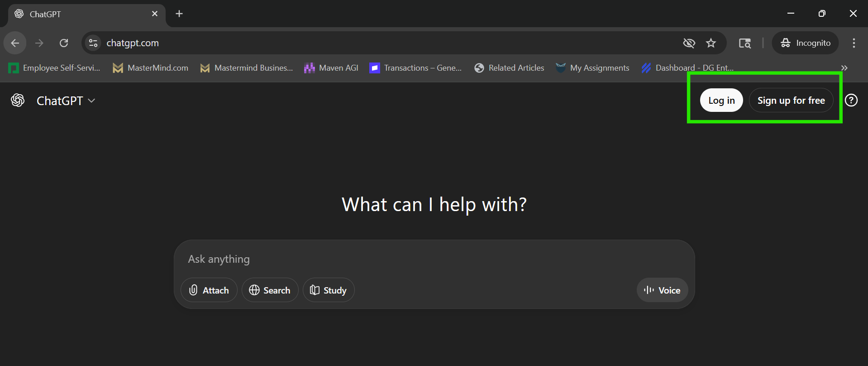868x366 pixels.
Task: Open third-party cookies blocked eye icon
Action: [x=689, y=43]
